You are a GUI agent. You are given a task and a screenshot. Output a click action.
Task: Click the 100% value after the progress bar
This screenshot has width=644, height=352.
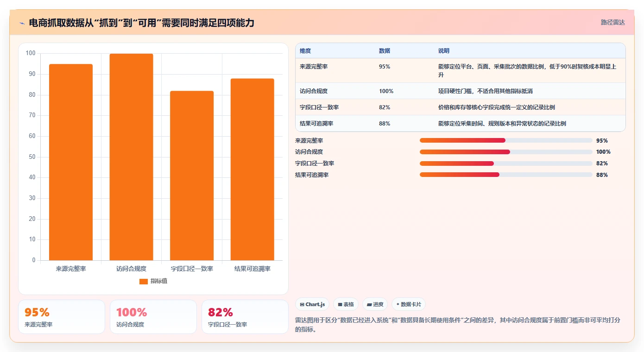pyautogui.click(x=603, y=152)
